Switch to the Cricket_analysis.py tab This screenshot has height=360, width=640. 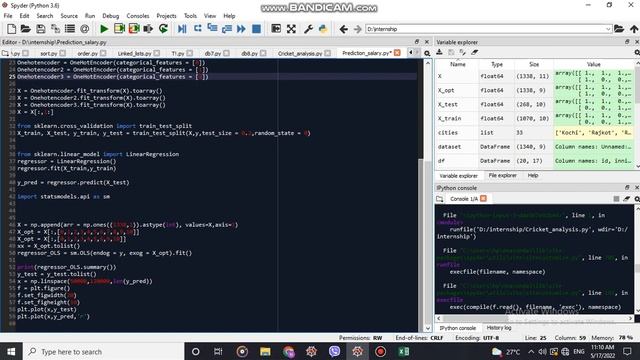pyautogui.click(x=300, y=53)
